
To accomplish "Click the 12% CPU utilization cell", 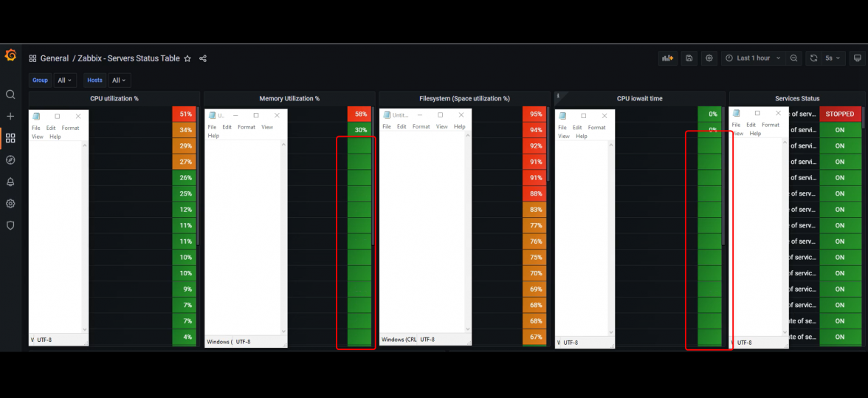I will point(184,210).
